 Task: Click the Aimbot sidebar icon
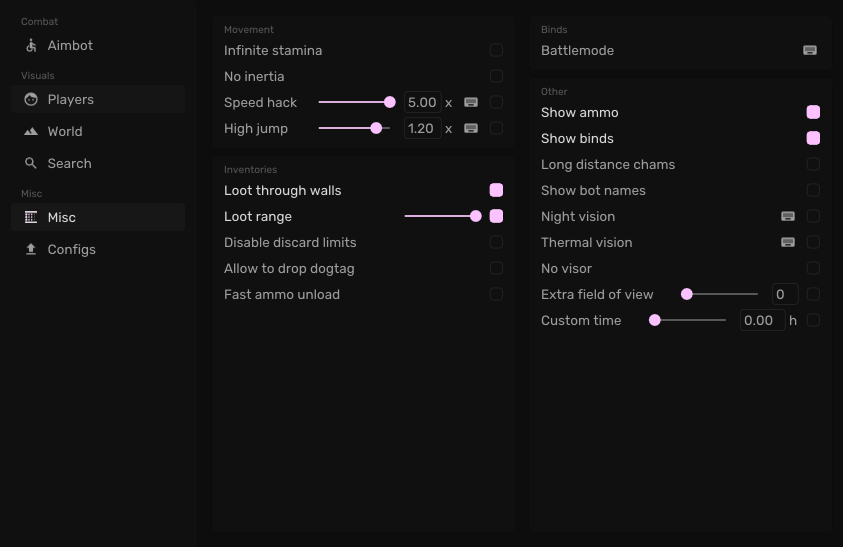(31, 46)
